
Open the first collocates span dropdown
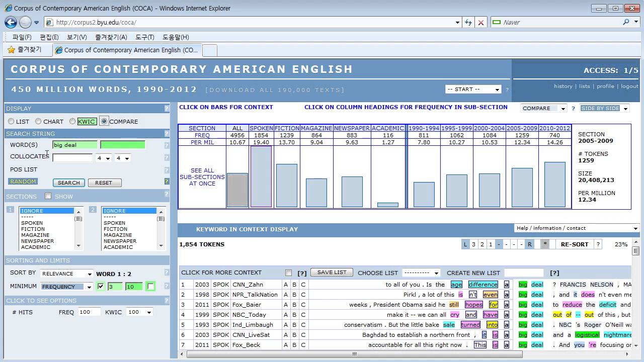coord(104,158)
